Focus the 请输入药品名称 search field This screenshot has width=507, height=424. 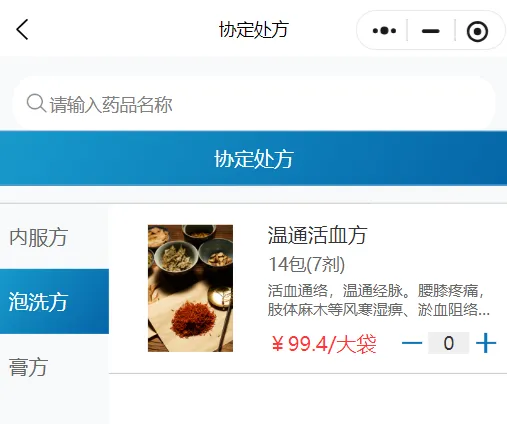pos(254,104)
